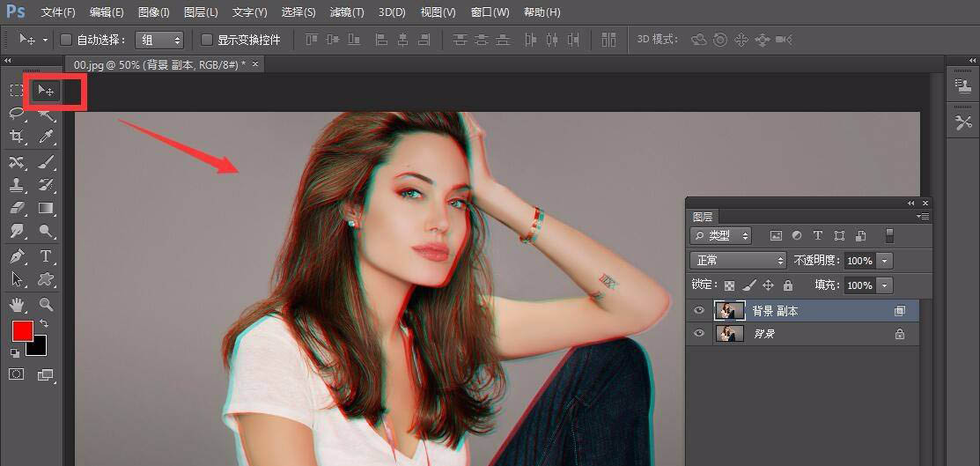Choose the Crop tool
The image size is (980, 466).
pyautogui.click(x=17, y=137)
